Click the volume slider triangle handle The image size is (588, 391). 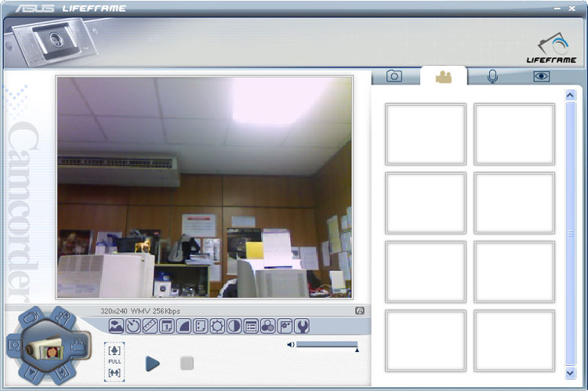tap(357, 349)
